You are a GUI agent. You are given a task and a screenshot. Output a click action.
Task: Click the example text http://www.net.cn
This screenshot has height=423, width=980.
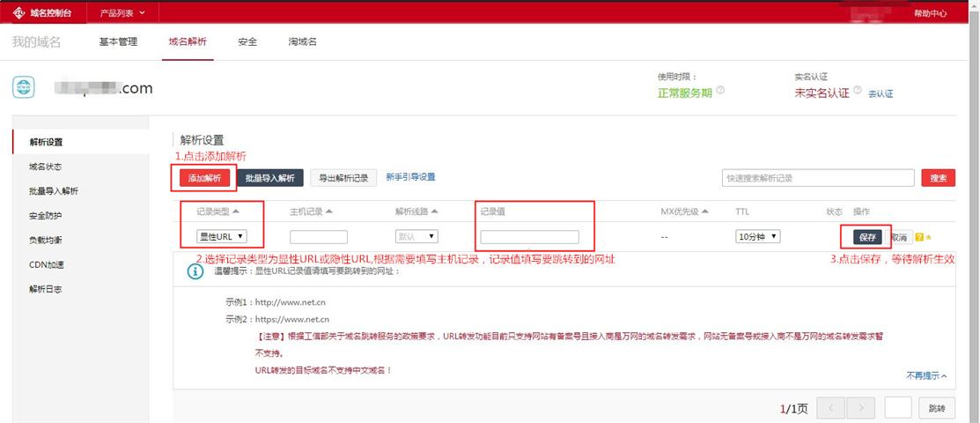pos(291,302)
